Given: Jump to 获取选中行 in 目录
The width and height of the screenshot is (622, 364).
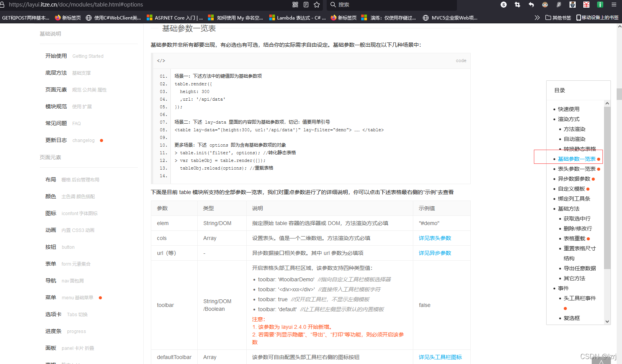Looking at the screenshot, I should tap(577, 219).
